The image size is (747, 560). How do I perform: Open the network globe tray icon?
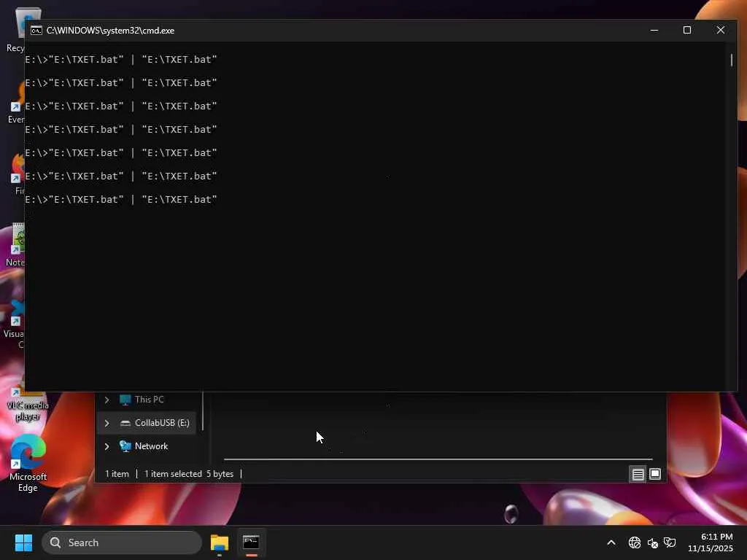[x=635, y=542]
